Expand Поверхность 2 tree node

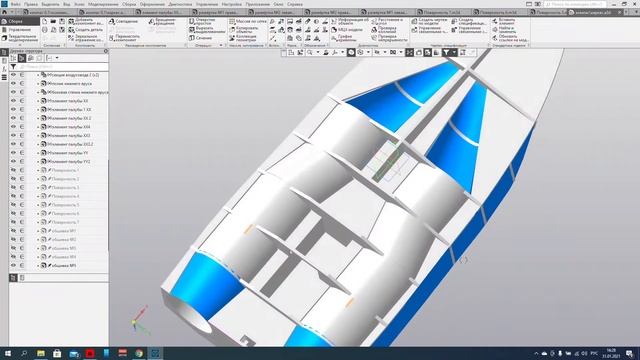point(38,179)
